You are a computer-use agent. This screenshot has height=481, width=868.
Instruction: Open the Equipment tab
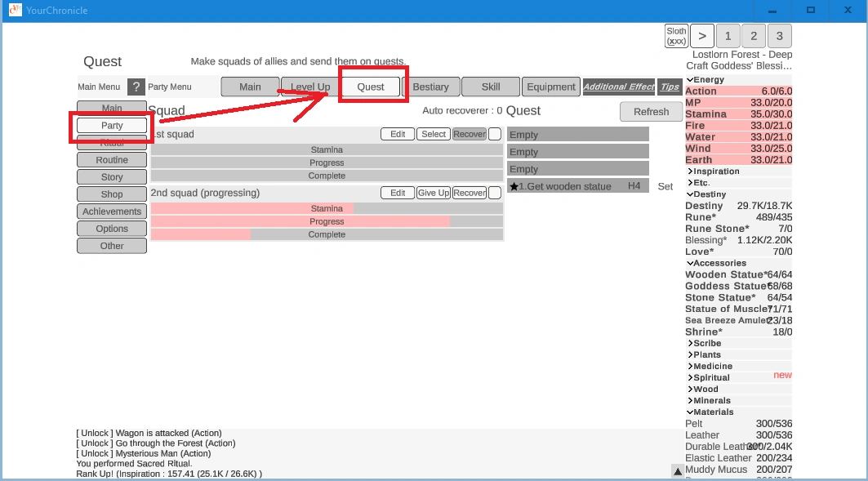pos(551,87)
